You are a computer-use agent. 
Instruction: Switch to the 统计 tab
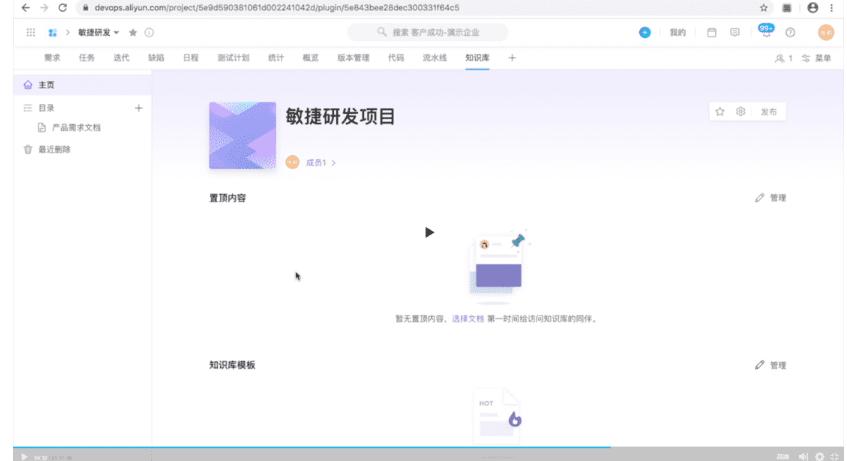276,58
